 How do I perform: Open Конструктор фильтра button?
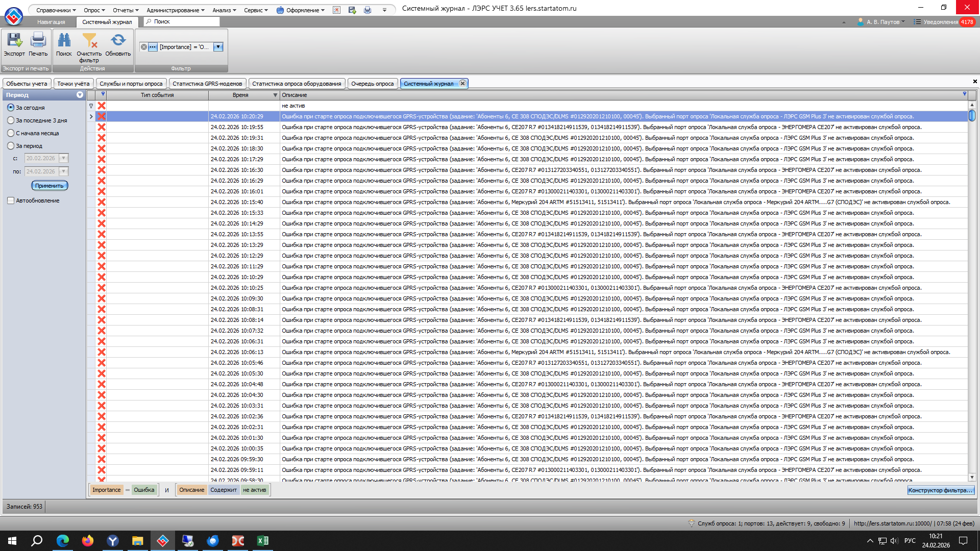pos(940,490)
